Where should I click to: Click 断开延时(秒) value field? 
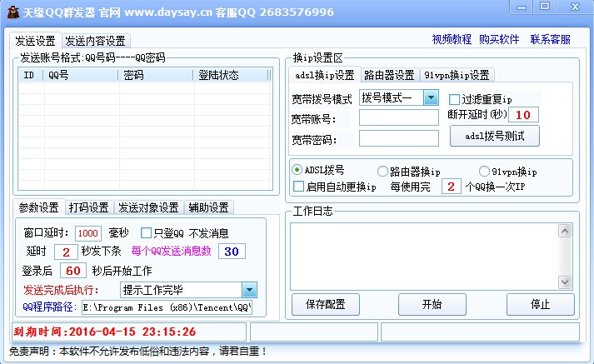(523, 115)
